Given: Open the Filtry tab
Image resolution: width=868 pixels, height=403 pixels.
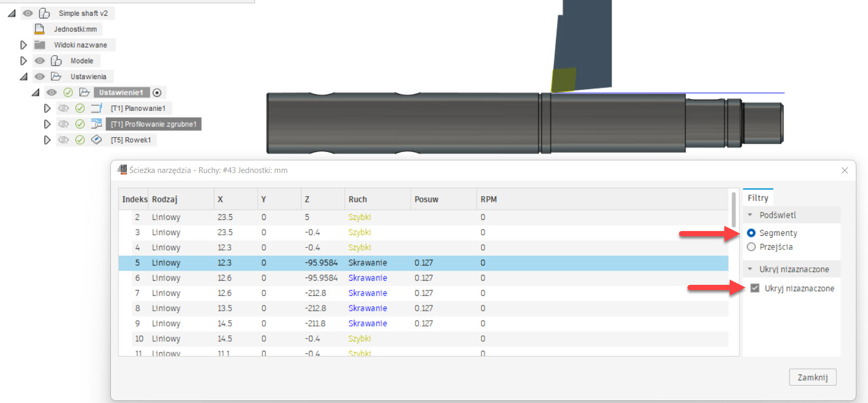Looking at the screenshot, I should click(x=758, y=198).
